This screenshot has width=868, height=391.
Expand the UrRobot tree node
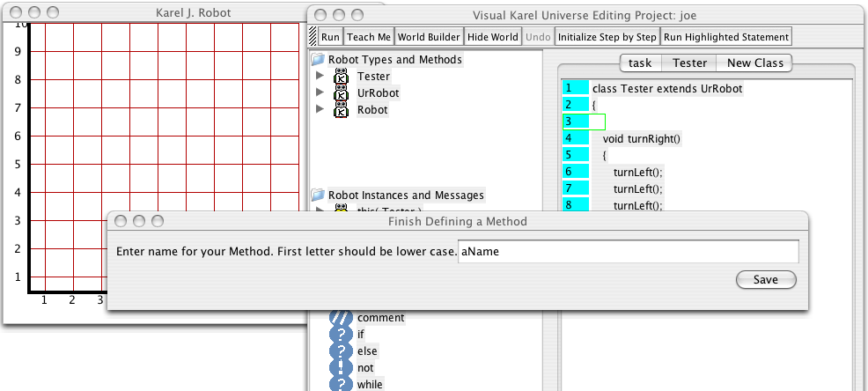click(320, 93)
